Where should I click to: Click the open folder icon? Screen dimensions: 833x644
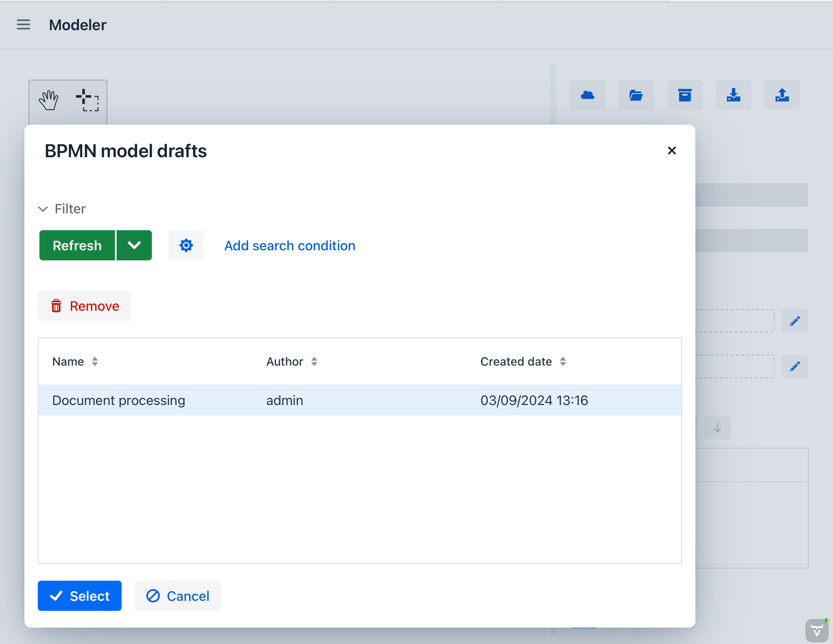636,95
